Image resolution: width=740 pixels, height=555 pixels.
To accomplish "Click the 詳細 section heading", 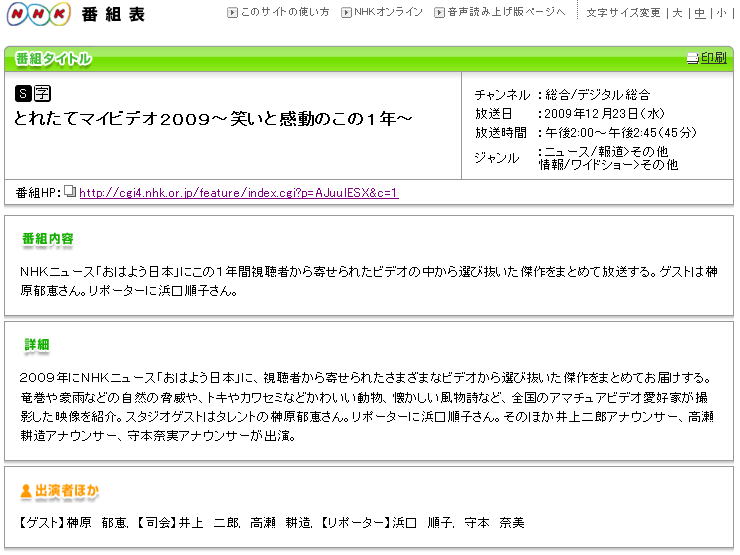I will pos(37,345).
